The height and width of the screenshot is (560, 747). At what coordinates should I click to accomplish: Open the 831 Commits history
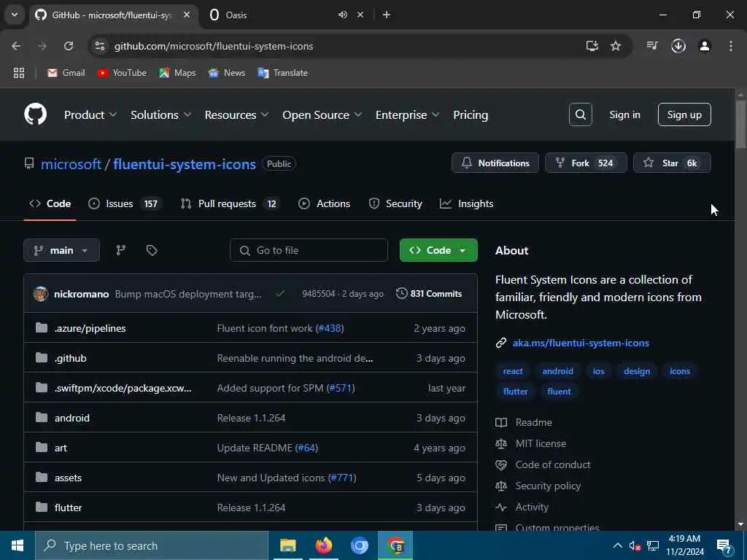[429, 293]
